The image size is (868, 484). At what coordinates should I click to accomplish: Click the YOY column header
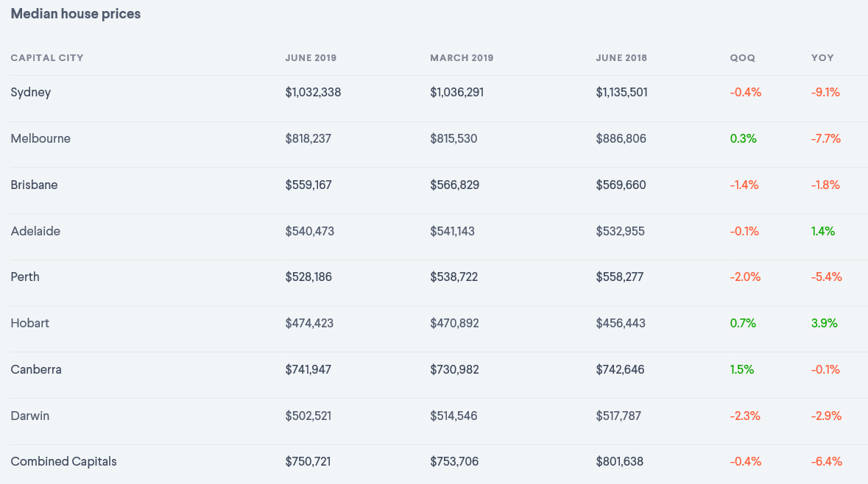coord(822,58)
